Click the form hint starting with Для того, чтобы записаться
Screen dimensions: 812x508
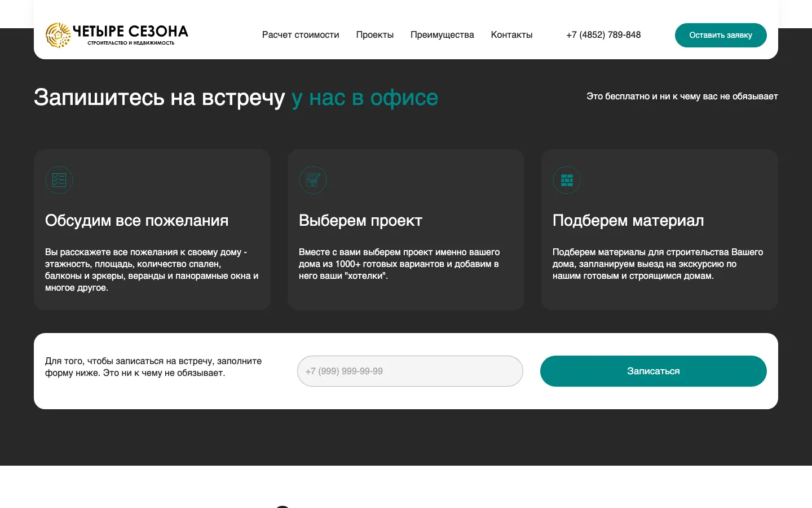(153, 367)
